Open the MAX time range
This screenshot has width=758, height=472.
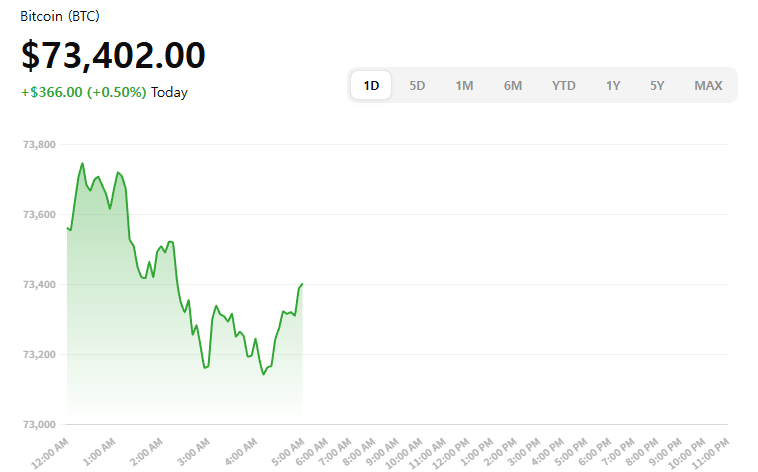click(x=708, y=86)
